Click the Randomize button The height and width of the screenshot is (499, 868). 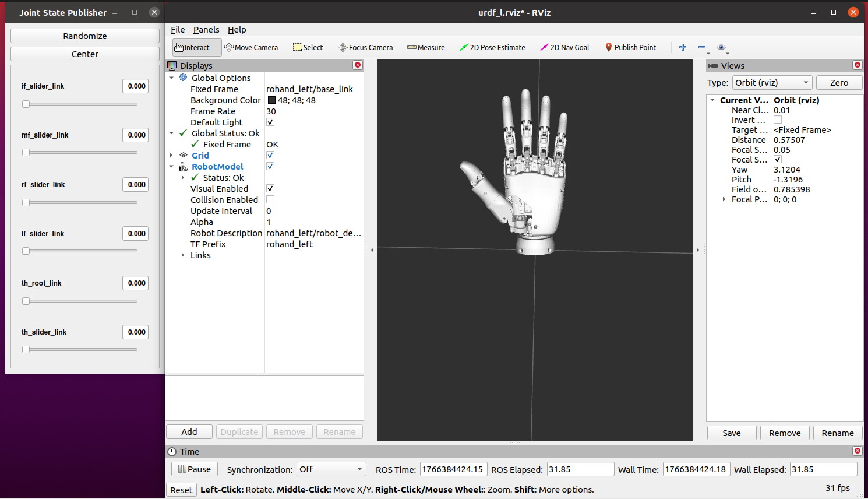85,36
